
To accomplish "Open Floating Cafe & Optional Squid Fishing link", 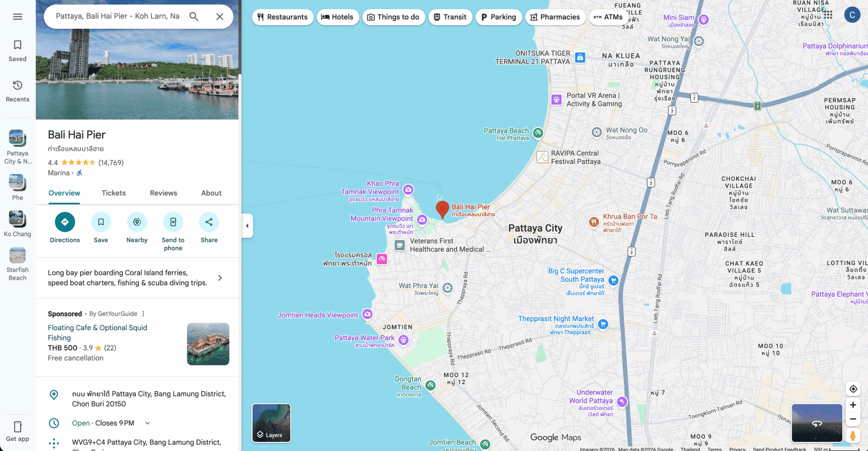I will (97, 332).
